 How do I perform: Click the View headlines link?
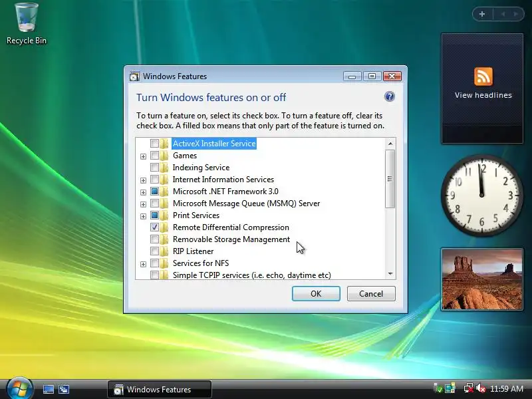(x=483, y=95)
